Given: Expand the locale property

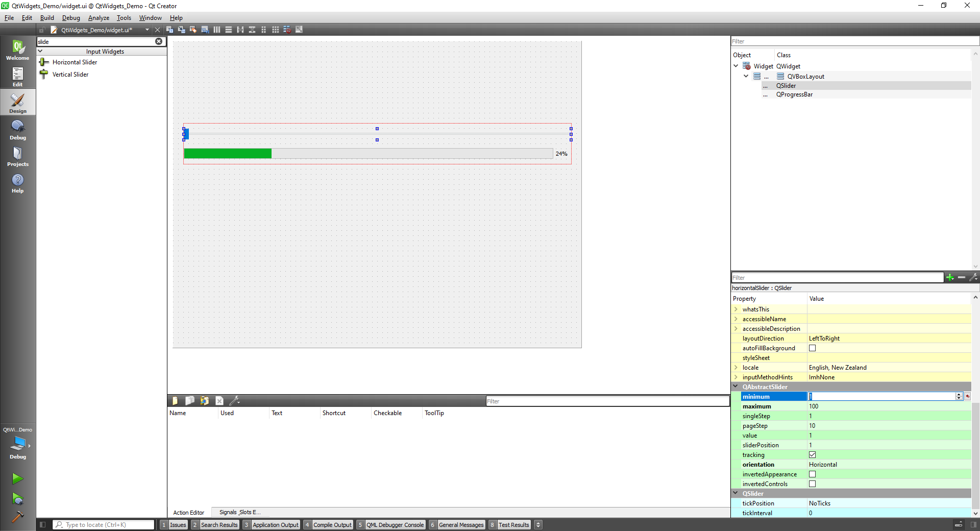Looking at the screenshot, I should point(736,368).
